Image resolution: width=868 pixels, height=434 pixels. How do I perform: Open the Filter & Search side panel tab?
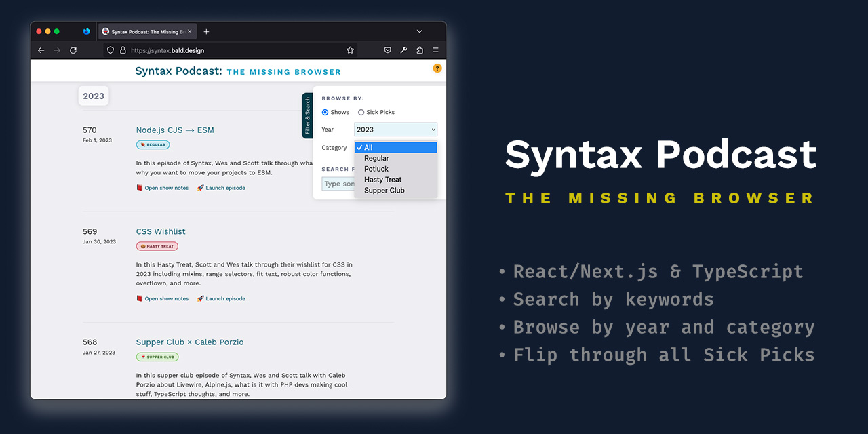pyautogui.click(x=307, y=115)
